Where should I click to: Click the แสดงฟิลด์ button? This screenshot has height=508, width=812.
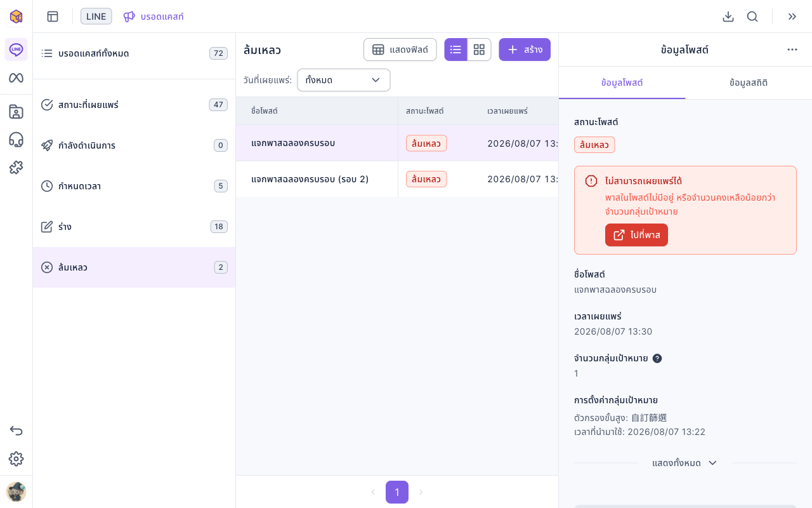400,50
